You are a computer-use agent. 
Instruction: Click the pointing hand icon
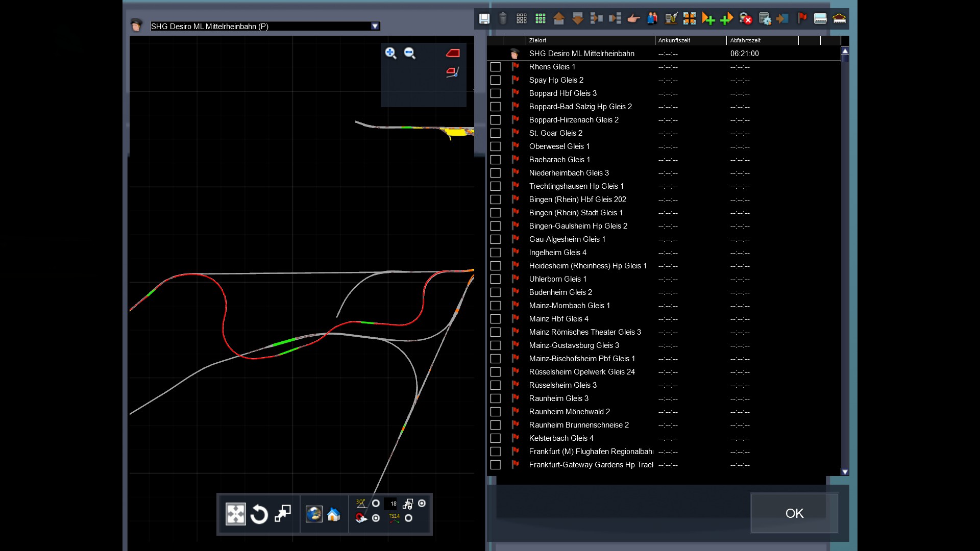[x=633, y=19]
